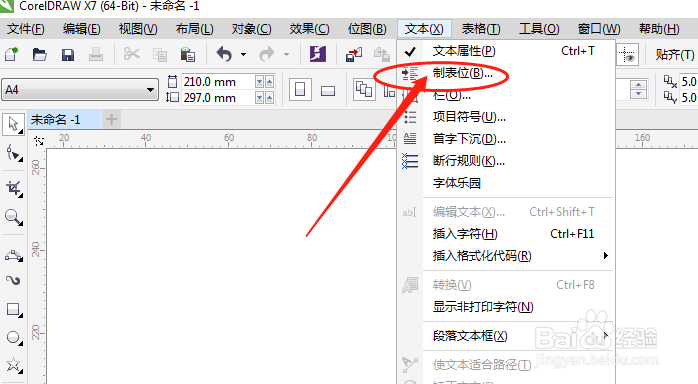Open the 视图(V) menu
The height and width of the screenshot is (384, 698).
click(138, 29)
